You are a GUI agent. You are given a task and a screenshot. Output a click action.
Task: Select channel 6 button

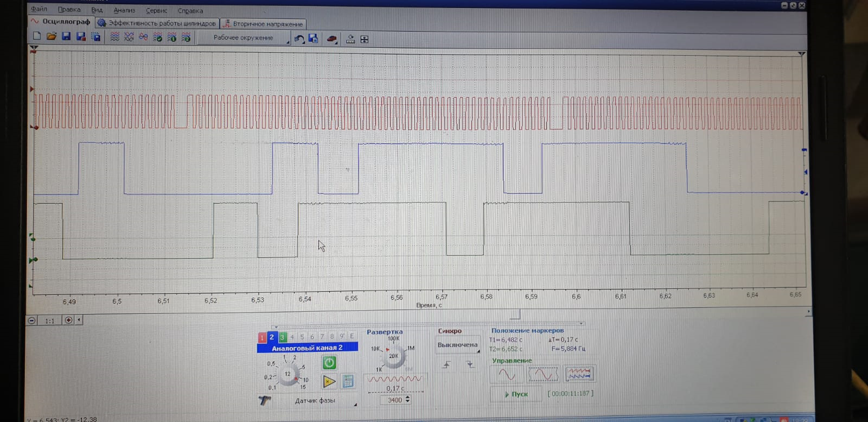point(312,337)
